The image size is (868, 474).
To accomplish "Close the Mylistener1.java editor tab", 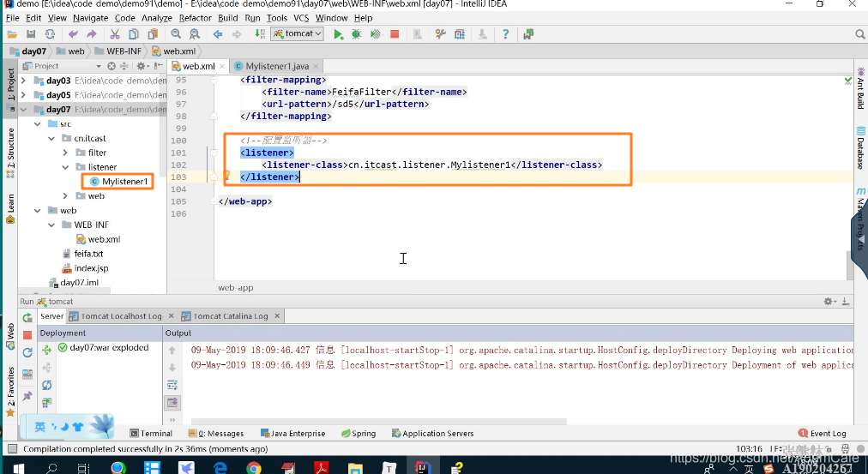I will coord(316,66).
